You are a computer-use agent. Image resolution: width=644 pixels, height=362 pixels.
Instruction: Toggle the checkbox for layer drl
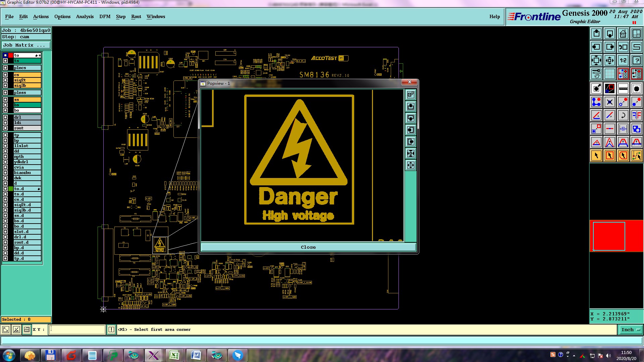[5, 117]
